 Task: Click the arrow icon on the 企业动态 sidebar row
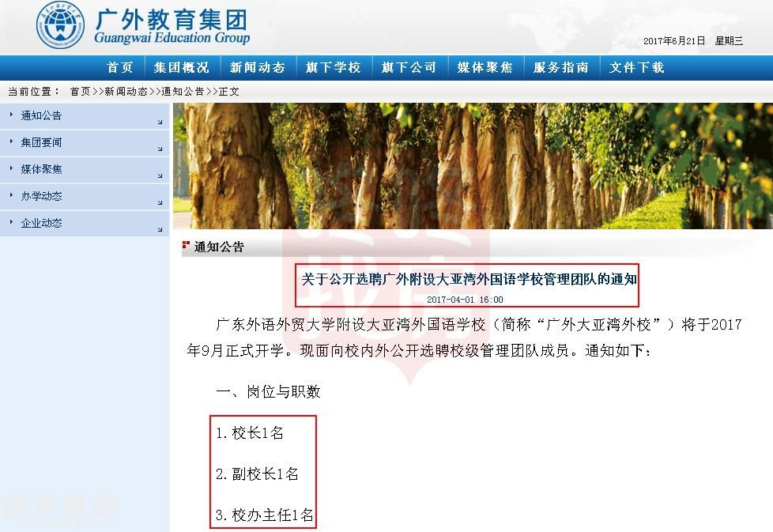coord(160,229)
